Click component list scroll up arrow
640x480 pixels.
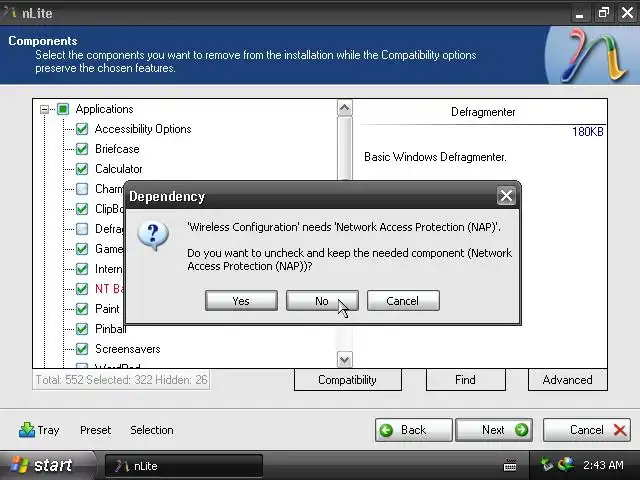pos(344,108)
